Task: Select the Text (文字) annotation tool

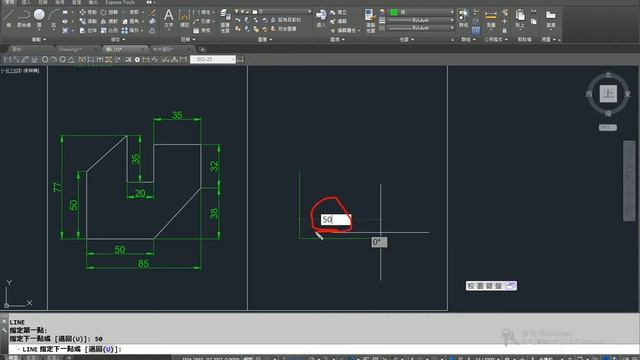Action: pyautogui.click(x=169, y=18)
